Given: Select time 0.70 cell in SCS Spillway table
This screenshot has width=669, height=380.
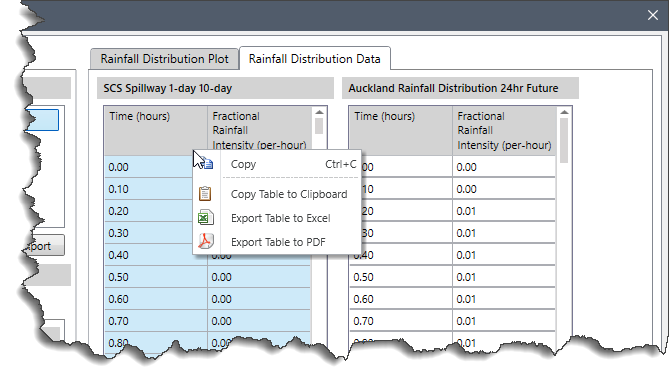Looking at the screenshot, I should 156,321.
